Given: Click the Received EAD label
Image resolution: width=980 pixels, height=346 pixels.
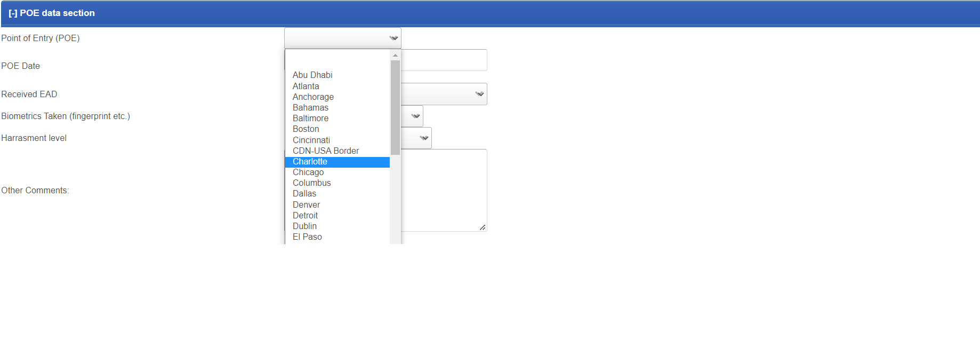Looking at the screenshot, I should click(29, 94).
